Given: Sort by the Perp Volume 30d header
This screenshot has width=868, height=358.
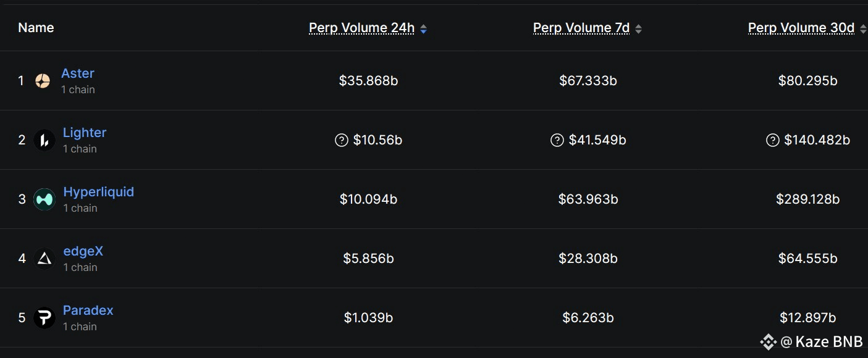Looking at the screenshot, I should (801, 28).
